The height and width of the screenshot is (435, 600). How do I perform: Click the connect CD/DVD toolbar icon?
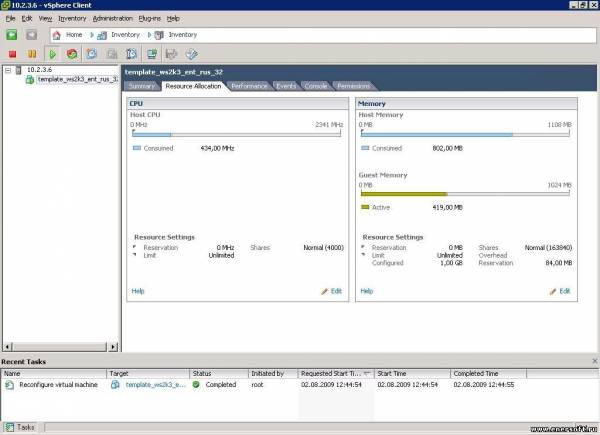click(x=192, y=54)
